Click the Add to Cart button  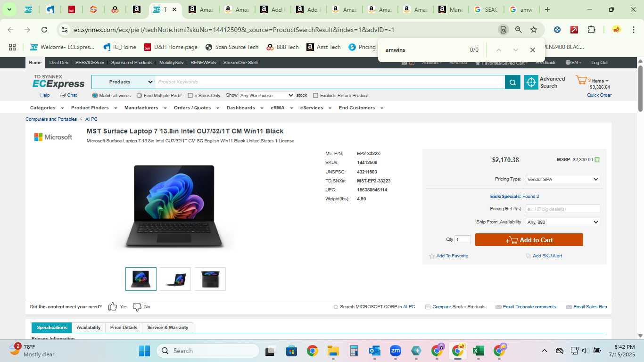click(x=529, y=240)
